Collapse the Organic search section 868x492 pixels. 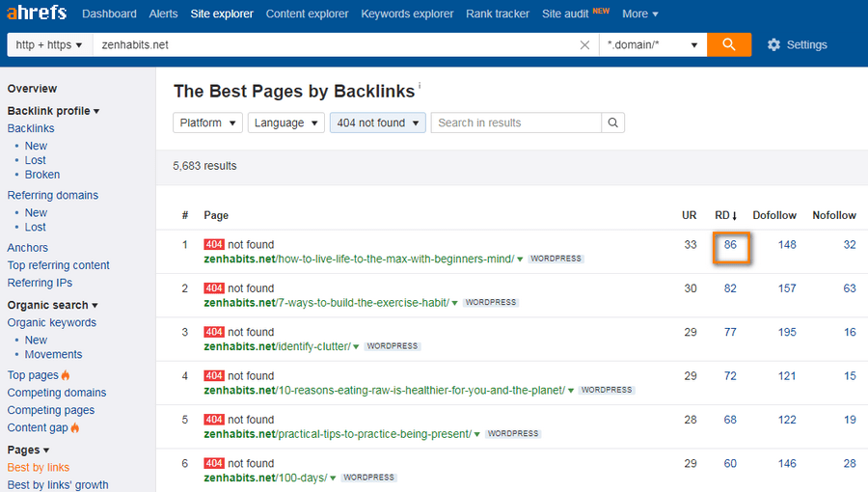tap(53, 305)
